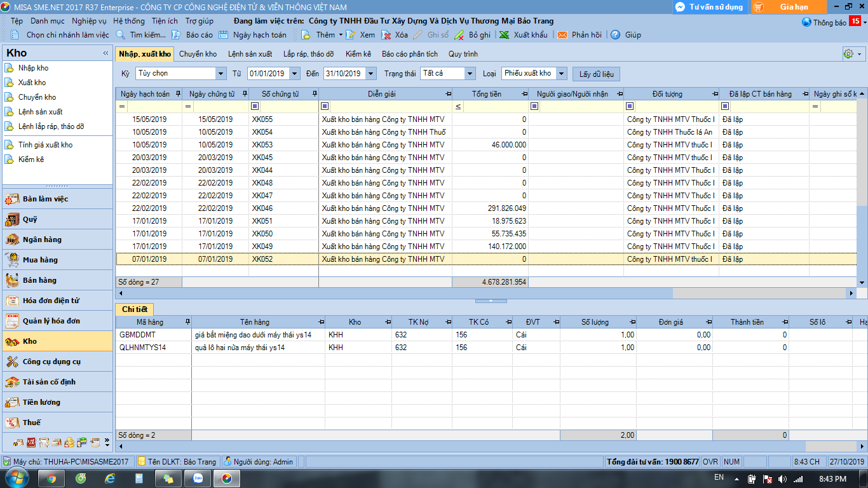The height and width of the screenshot is (488, 868).
Task: Open Zalo from the taskbar
Action: point(198,478)
